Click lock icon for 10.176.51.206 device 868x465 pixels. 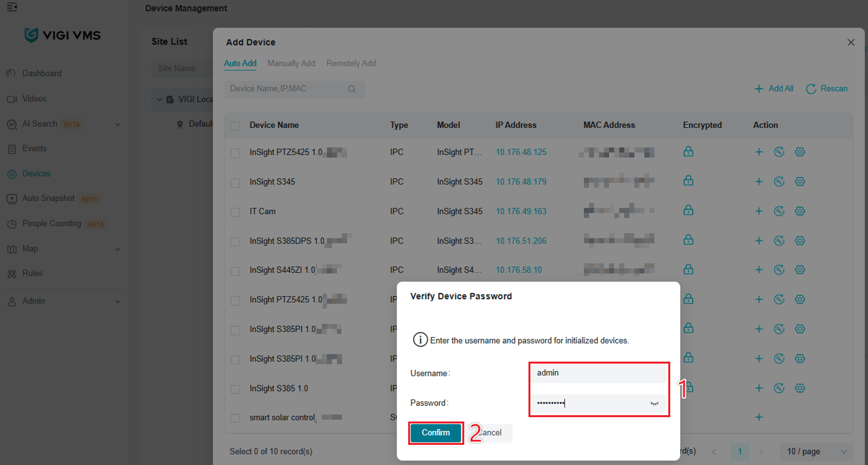[688, 240]
